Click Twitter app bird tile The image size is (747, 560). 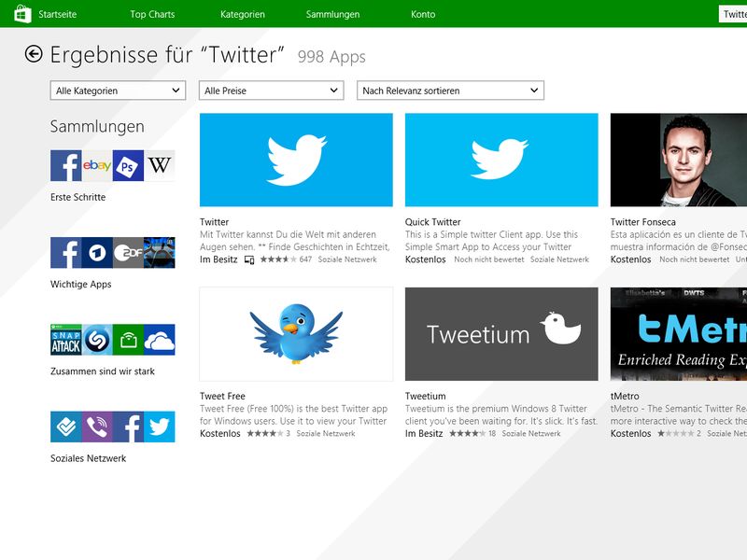pos(296,160)
